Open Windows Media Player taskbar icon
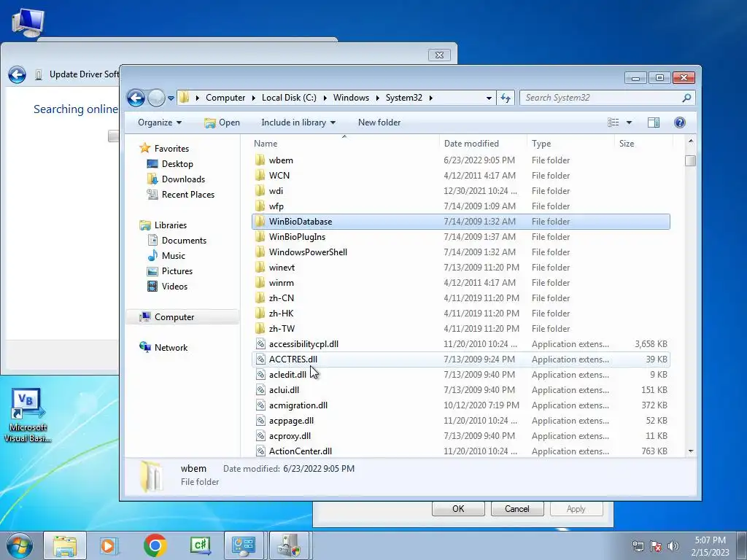747x560 pixels. (x=109, y=545)
